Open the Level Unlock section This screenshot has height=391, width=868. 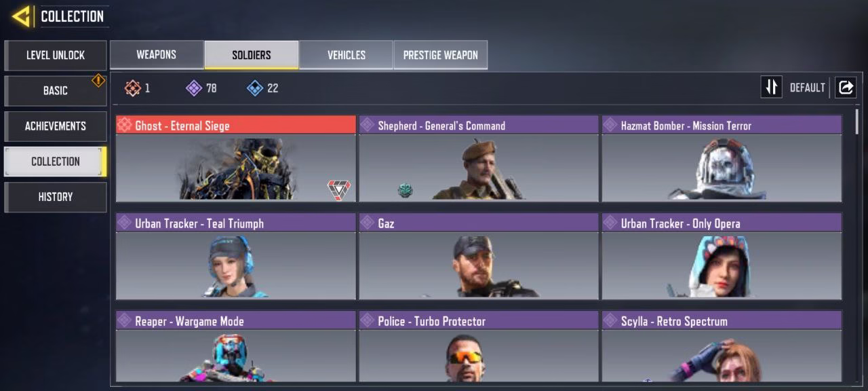56,55
